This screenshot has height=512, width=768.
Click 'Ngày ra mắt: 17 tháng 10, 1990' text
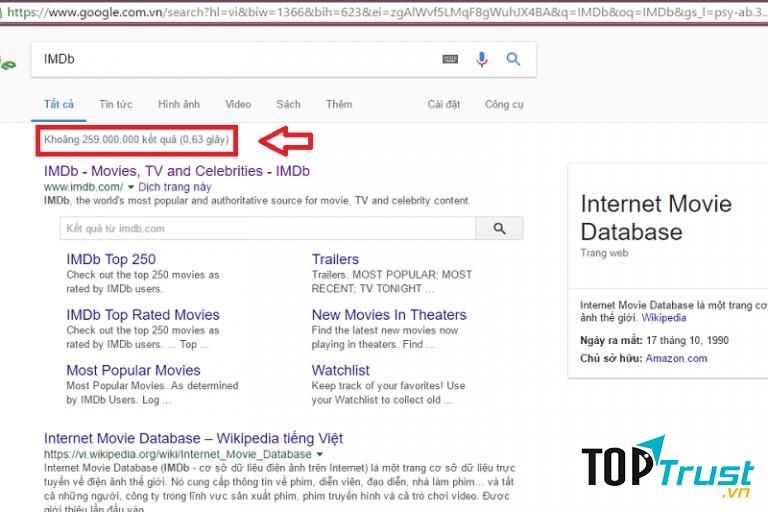(x=654, y=341)
